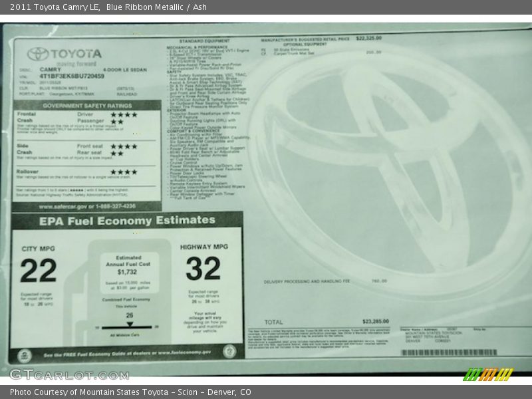Click the Photo Courtesy of Mountain States caption
Image resolution: width=532 pixels, height=399 pixels.
(x=130, y=392)
